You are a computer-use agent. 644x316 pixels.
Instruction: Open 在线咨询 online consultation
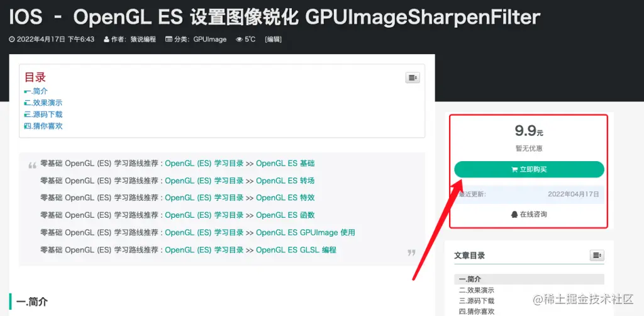(529, 214)
